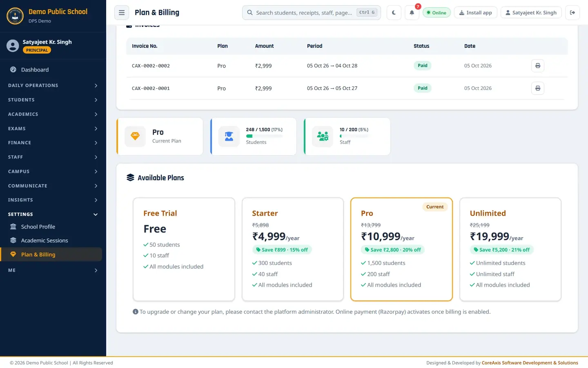Click the logout icon at top right
This screenshot has height=368, width=588.
(572, 13)
